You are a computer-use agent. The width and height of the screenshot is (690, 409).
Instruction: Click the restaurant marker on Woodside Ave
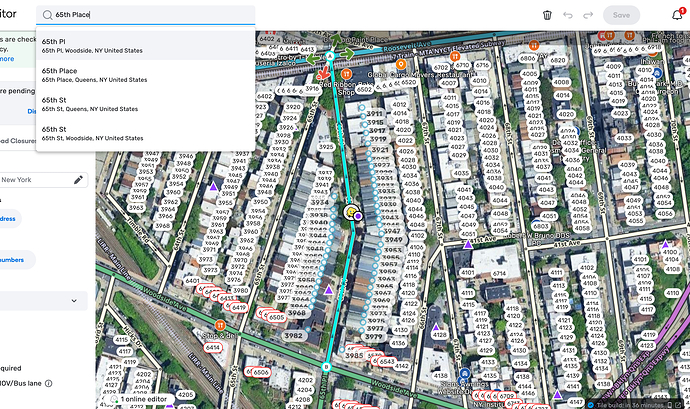[220, 325]
